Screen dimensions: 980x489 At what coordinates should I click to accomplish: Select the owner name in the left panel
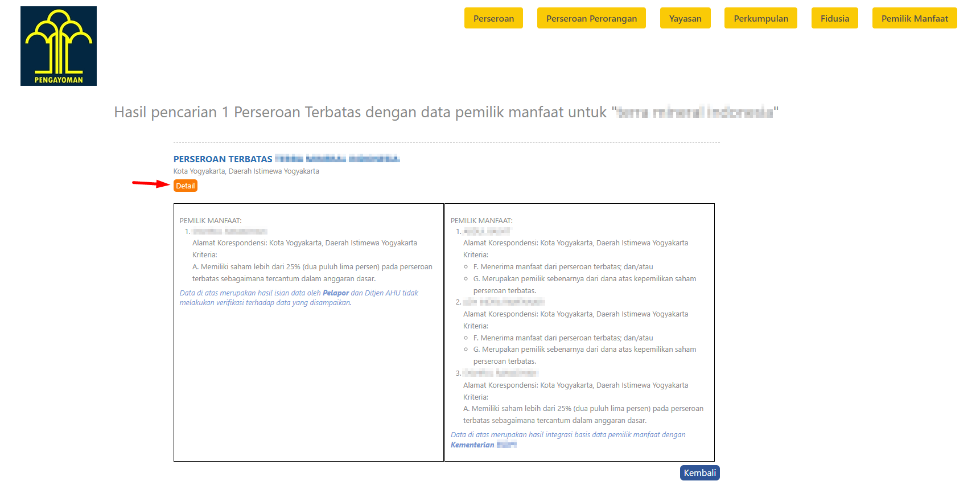click(230, 232)
